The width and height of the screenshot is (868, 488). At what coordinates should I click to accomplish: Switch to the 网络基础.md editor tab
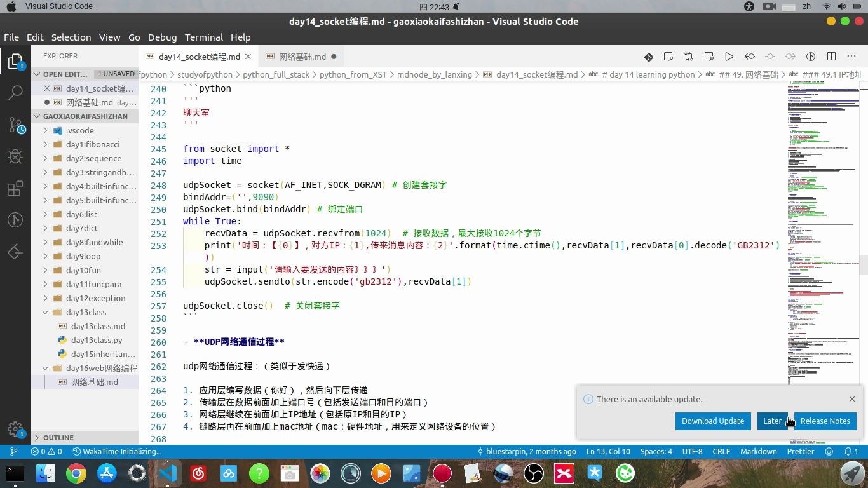point(302,57)
